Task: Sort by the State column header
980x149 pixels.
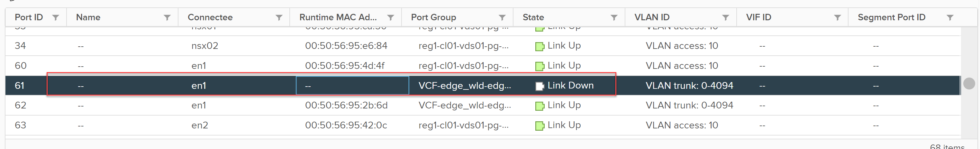Action: click(x=533, y=17)
